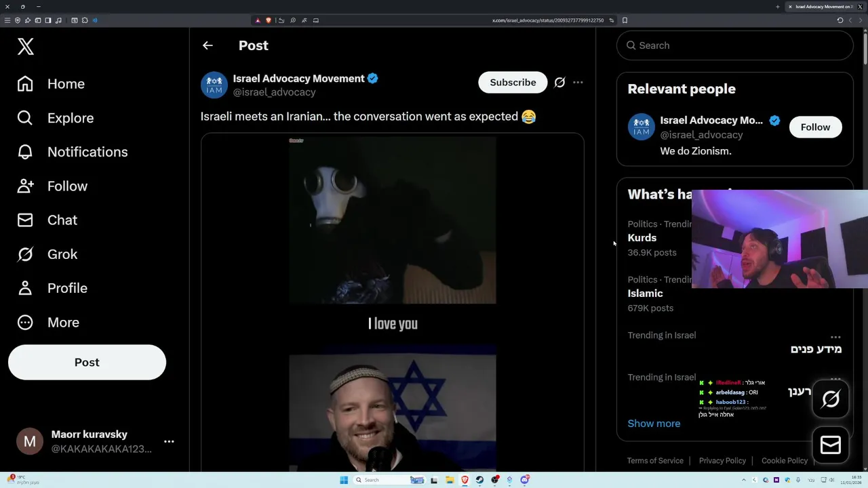Viewport: 868px width, 488px height.
Task: Go back using the arrow beside Post
Action: (x=208, y=45)
